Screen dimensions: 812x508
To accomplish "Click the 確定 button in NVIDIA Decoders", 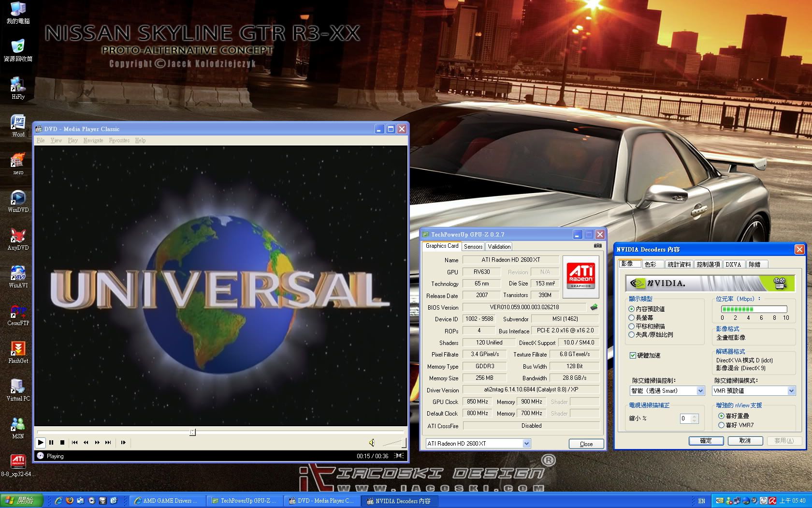I will pos(706,441).
